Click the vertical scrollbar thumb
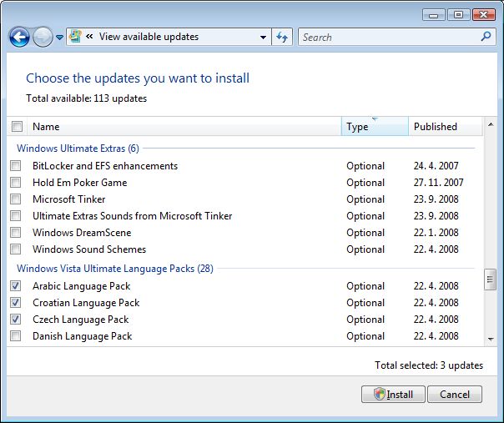Viewport: 504px width, 423px height. (490, 279)
